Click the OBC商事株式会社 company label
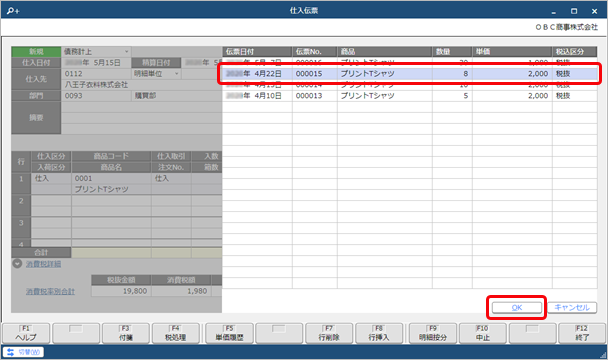608x360 pixels. pyautogui.click(x=567, y=27)
